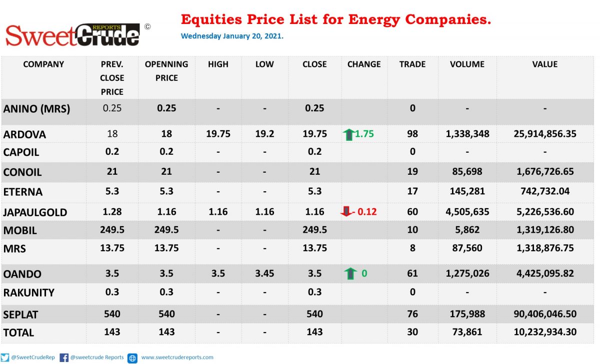
Task: Click JAPAULGOLD red down arrow icon
Action: [x=345, y=212]
